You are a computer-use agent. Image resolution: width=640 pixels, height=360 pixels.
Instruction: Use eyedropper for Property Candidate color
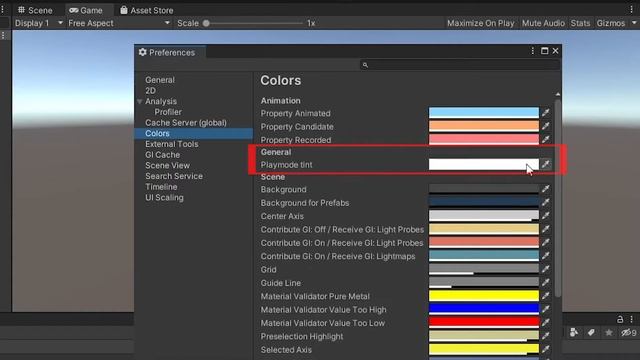pos(546,126)
